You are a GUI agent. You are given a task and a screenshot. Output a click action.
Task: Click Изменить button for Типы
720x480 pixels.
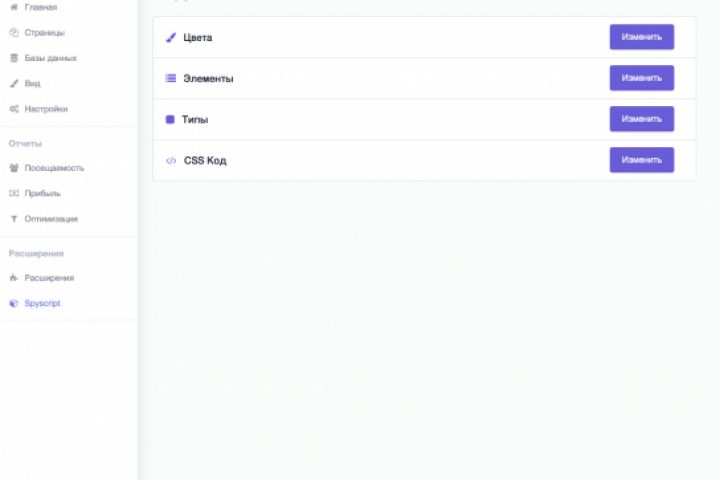[641, 119]
